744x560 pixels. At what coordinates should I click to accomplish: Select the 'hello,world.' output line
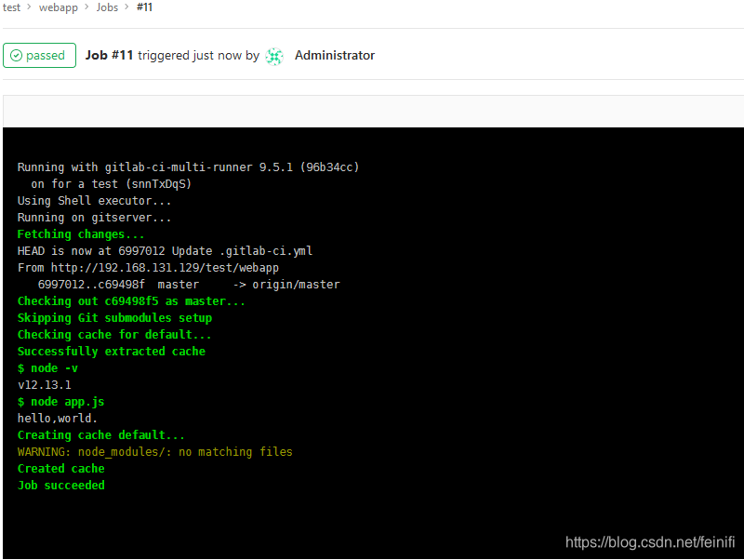tap(58, 419)
